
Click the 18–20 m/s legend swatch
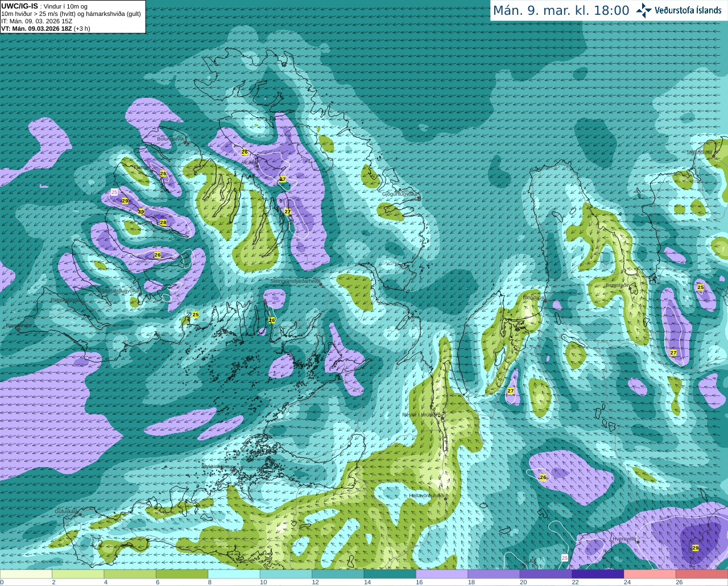[x=494, y=574]
